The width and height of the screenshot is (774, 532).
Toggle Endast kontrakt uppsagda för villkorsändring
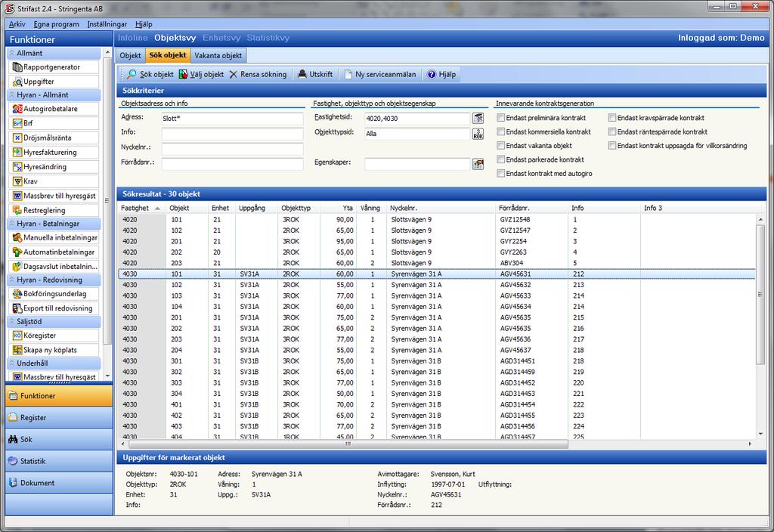(612, 146)
